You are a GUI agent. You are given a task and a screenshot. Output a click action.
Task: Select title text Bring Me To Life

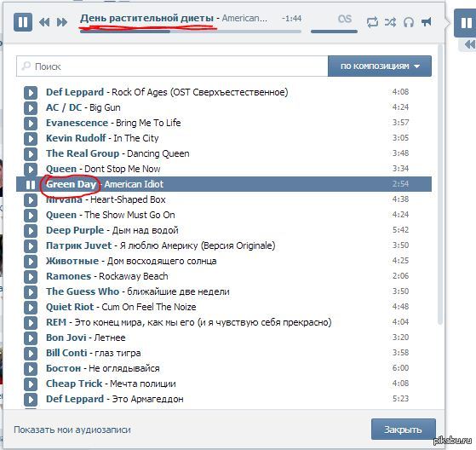pos(148,123)
